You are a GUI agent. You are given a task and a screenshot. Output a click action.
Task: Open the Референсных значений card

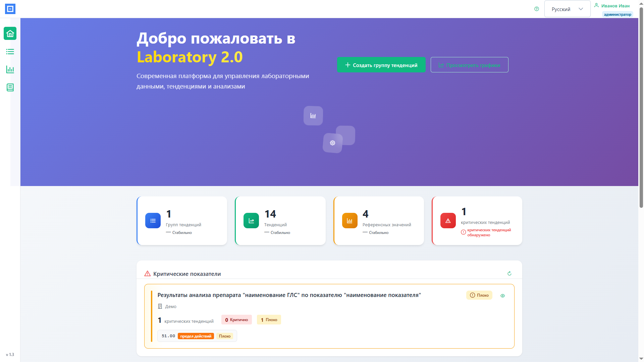378,221
